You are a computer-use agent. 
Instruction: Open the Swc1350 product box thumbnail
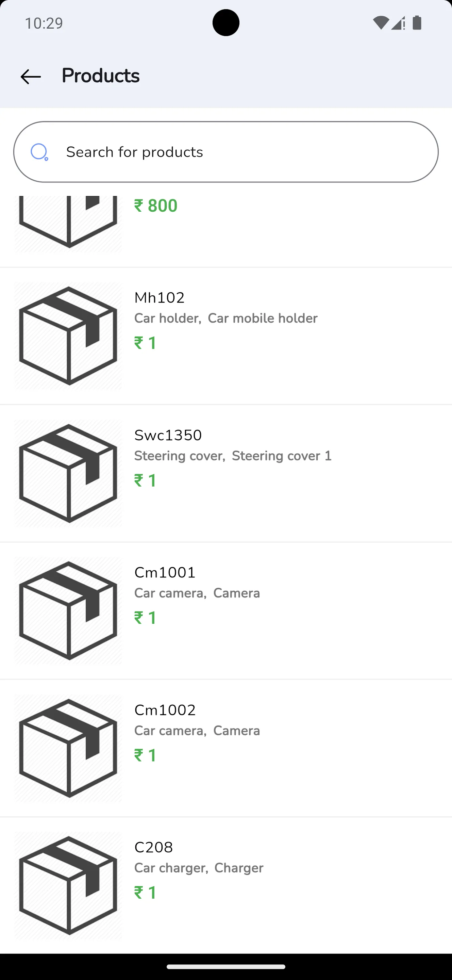[68, 473]
